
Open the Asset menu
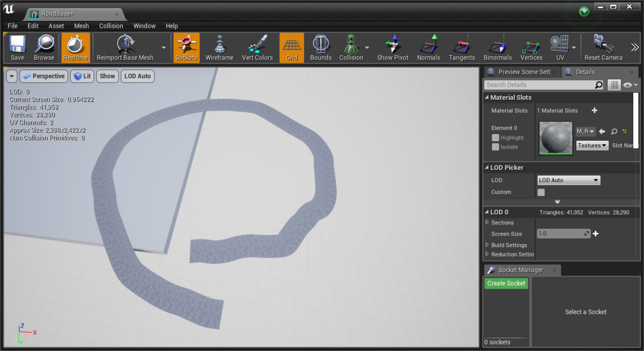point(56,26)
